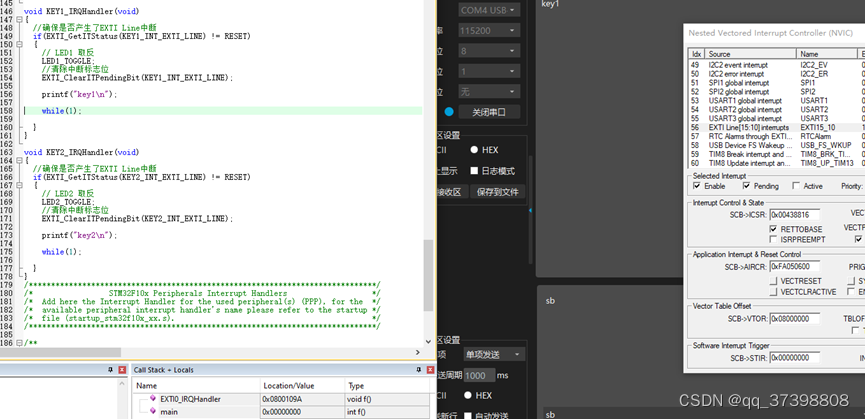Image resolution: width=865 pixels, height=419 pixels.
Task: Collapse code fold at line 147
Action: (x=19, y=20)
